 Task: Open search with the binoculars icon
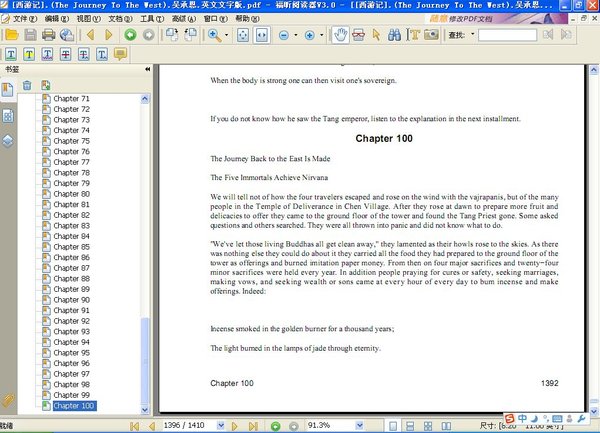click(394, 35)
